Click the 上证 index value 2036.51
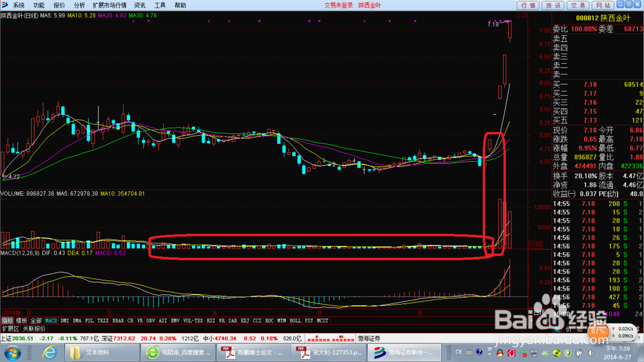This screenshot has height=362, width=644. tap(23, 339)
